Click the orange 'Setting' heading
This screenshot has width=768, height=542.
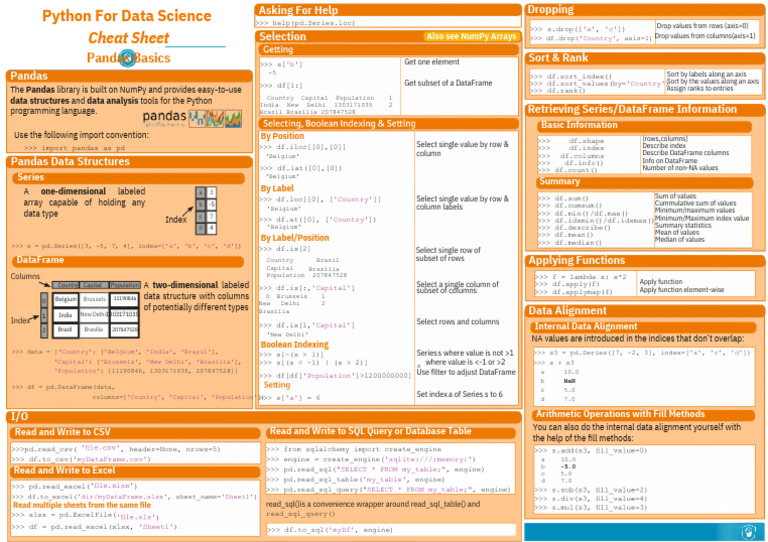coord(277,385)
